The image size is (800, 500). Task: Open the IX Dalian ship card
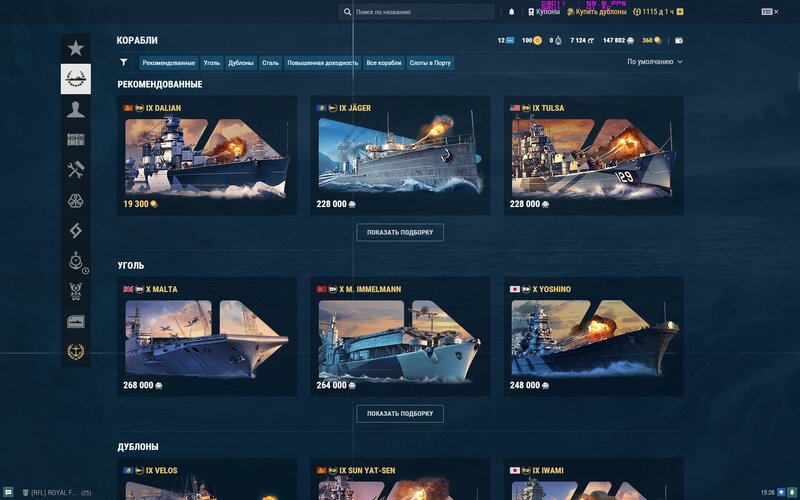point(207,155)
